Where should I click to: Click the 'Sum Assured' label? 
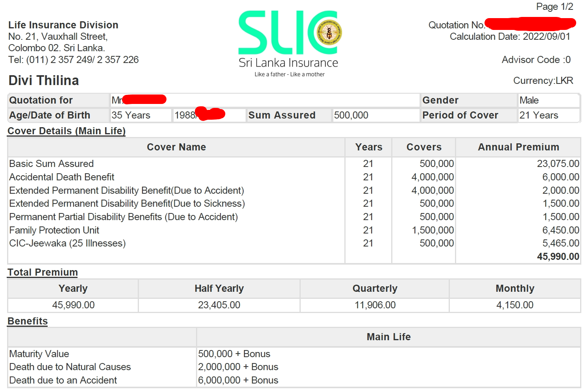(282, 115)
